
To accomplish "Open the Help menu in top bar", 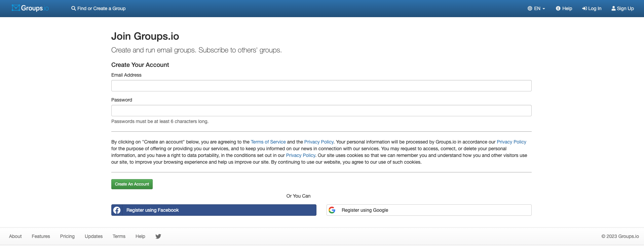I will point(564,8).
